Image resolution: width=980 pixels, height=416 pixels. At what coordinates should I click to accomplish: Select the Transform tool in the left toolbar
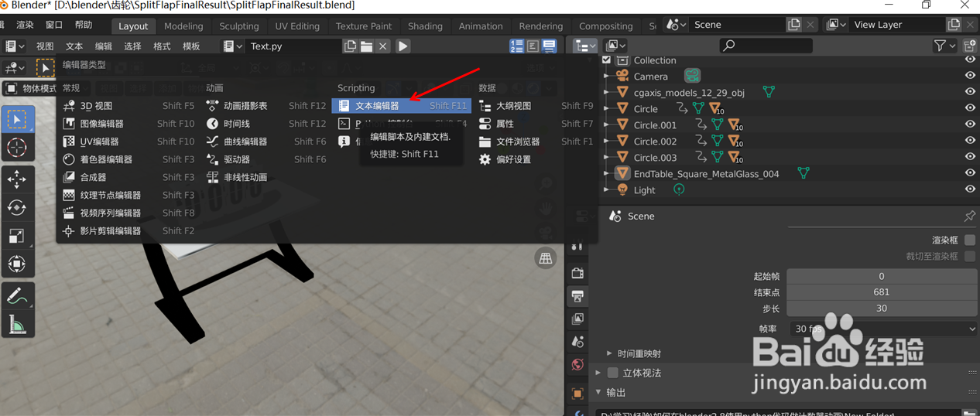click(x=17, y=264)
